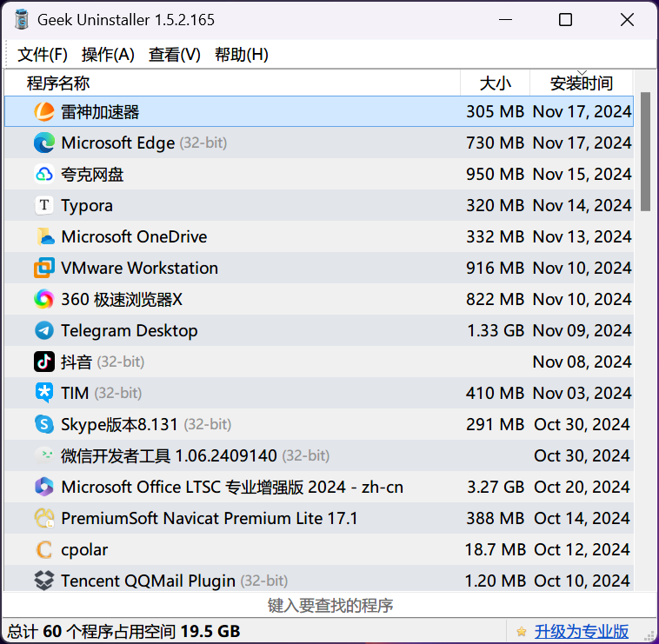The height and width of the screenshot is (644, 659).
Task: Click the Nov 13, 2024 install date
Action: [x=582, y=237]
